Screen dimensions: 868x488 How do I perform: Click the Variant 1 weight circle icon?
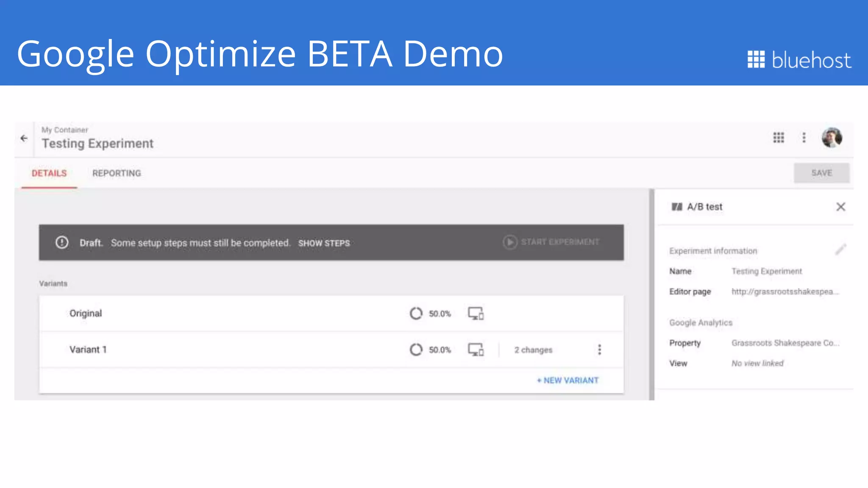tap(416, 349)
